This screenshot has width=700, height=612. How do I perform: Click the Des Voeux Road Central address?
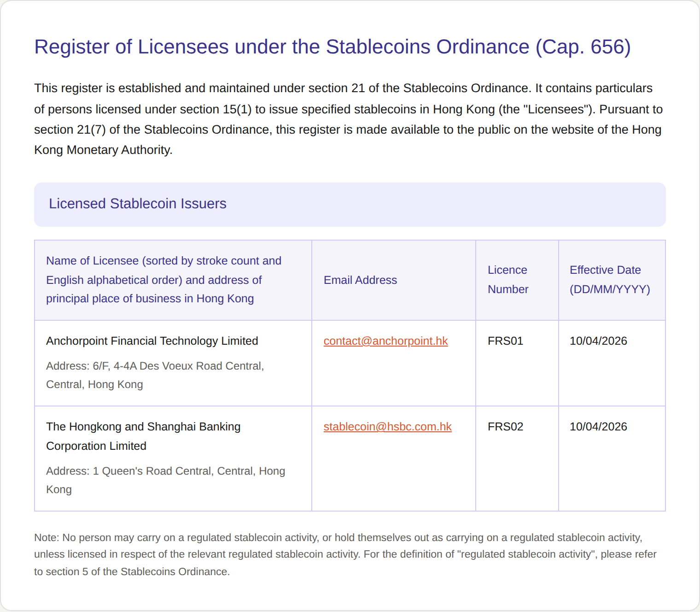[155, 375]
